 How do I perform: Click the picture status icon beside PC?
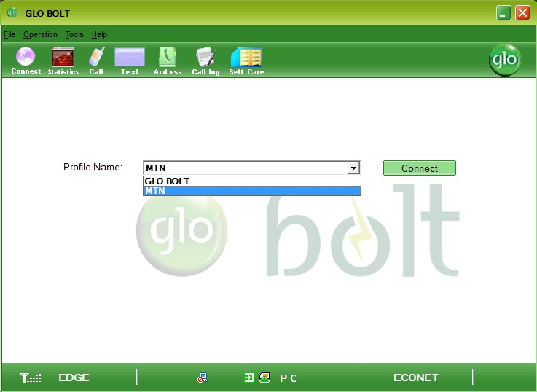click(264, 377)
